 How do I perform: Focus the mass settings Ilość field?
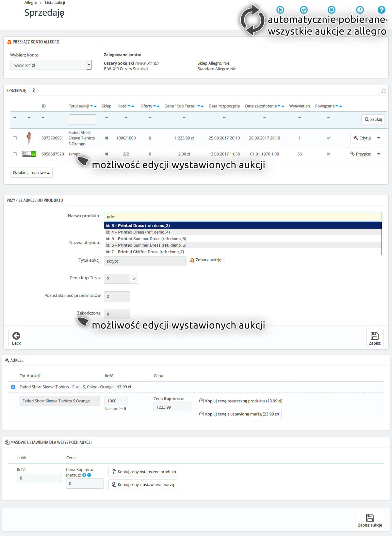pos(39,478)
